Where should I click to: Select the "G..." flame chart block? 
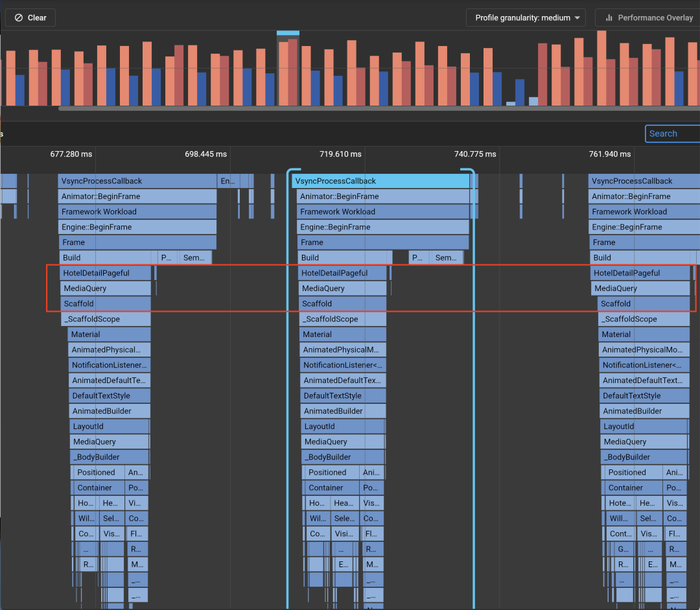pos(622,549)
